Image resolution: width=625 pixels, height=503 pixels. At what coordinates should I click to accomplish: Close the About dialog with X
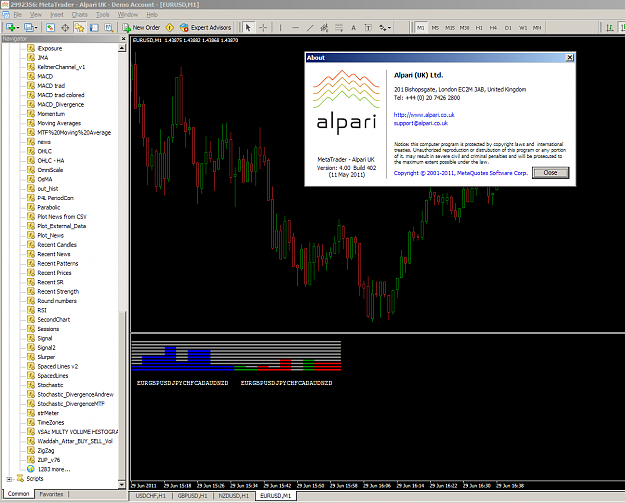click(570, 57)
